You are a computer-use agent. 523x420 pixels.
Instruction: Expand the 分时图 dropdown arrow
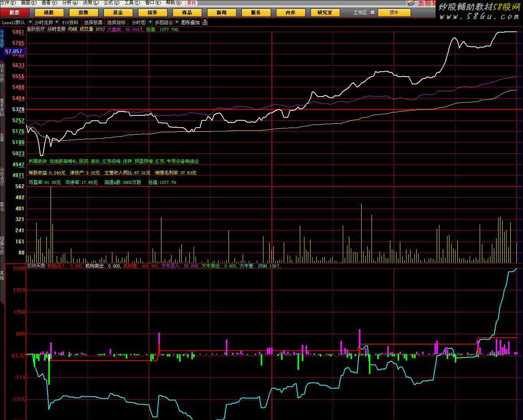click(150, 23)
